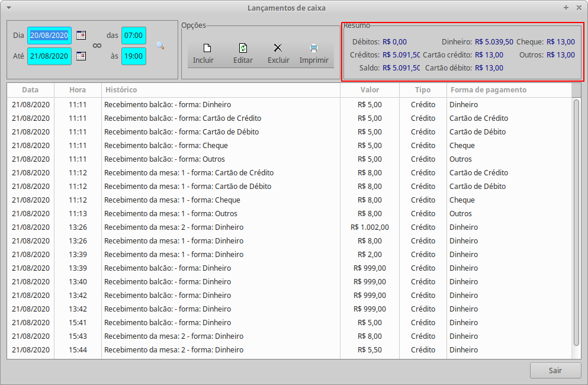Click the Cartão débito total in Resumo
Screen dimensions: 588x385
[x=489, y=68]
